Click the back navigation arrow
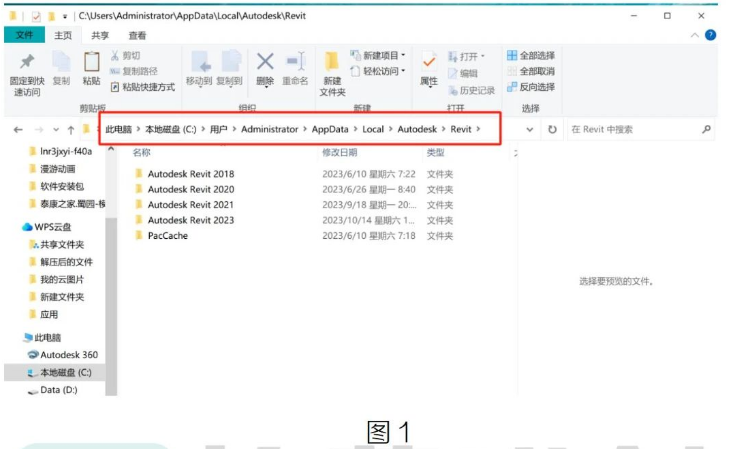The height and width of the screenshot is (449, 735). tap(18, 129)
